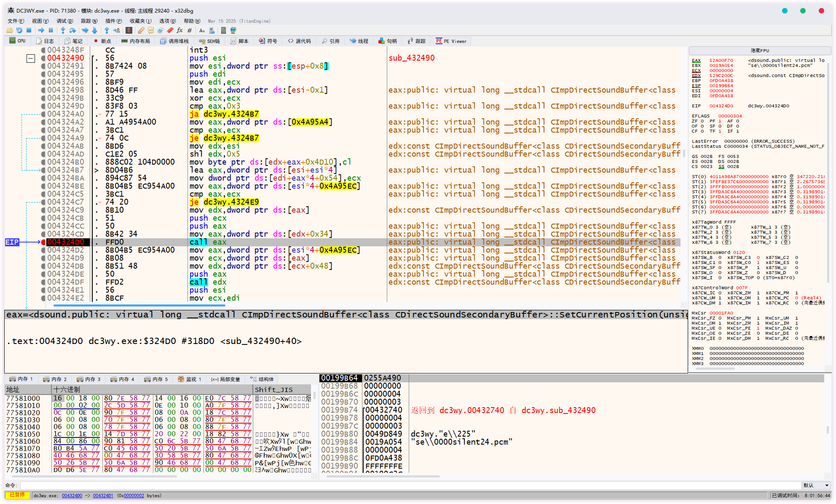Viewport: 836px width, 504px height.
Task: Open the 默认 command type dropdown
Action: pyautogui.click(x=816, y=485)
